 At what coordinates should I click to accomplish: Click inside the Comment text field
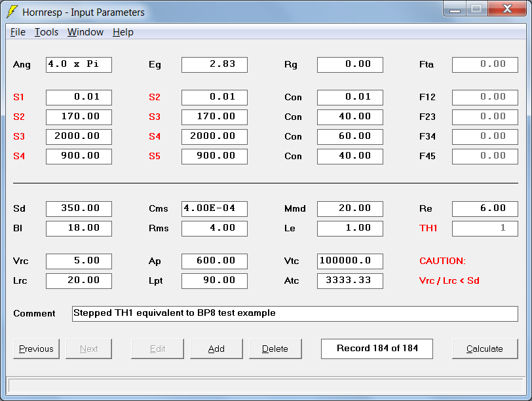point(295,314)
